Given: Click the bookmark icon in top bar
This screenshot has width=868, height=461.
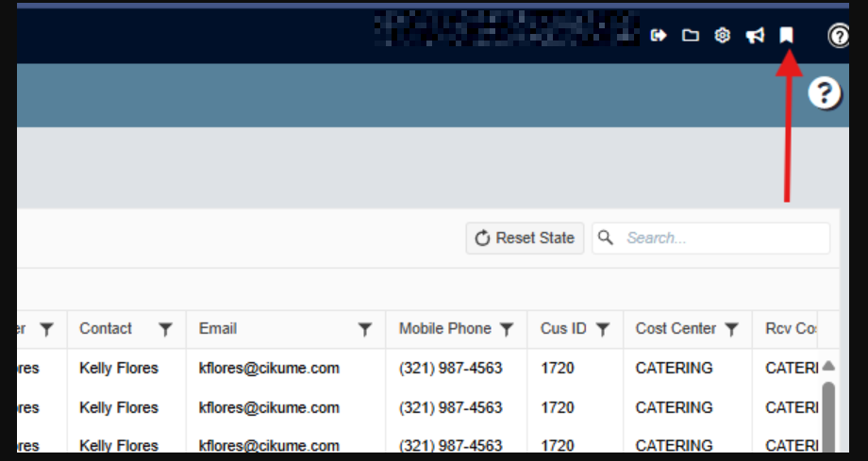Looking at the screenshot, I should (x=786, y=35).
